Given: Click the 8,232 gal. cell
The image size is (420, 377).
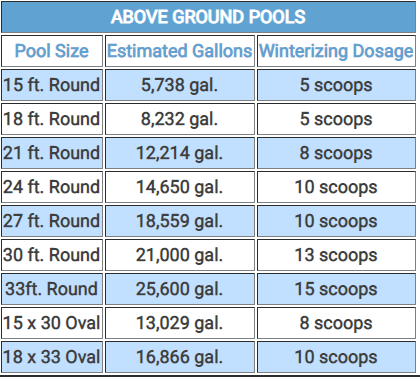Looking at the screenshot, I should tap(180, 119).
